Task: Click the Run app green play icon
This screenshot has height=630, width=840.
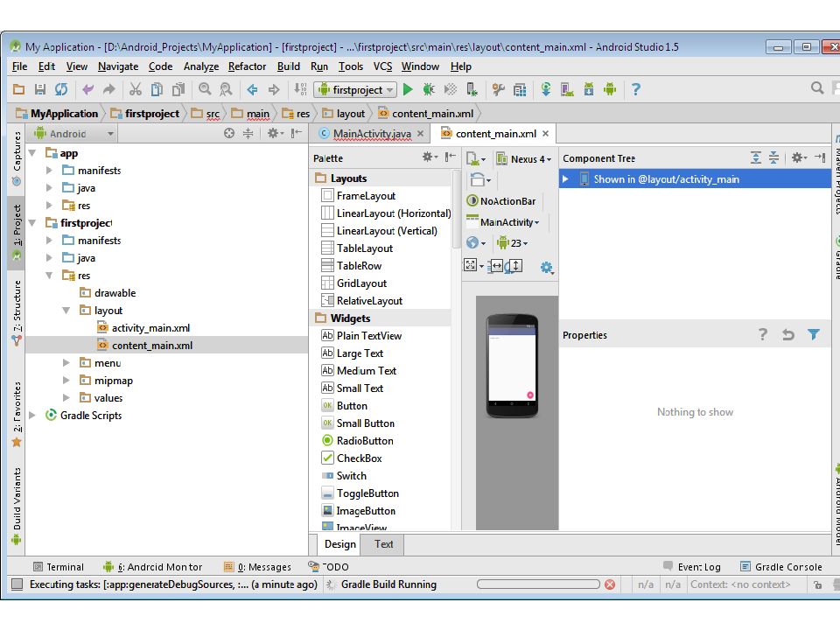Action: tap(408, 89)
